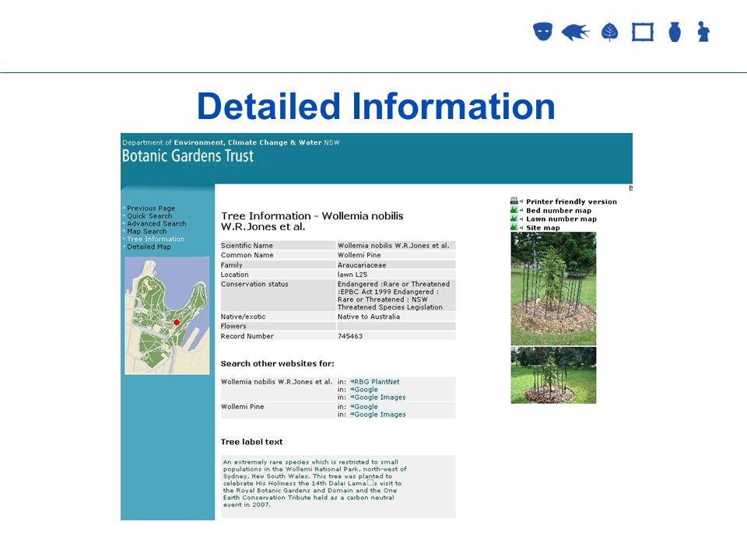This screenshot has height=560, width=747.
Task: Open Detailed Map in sidebar
Action: (149, 247)
